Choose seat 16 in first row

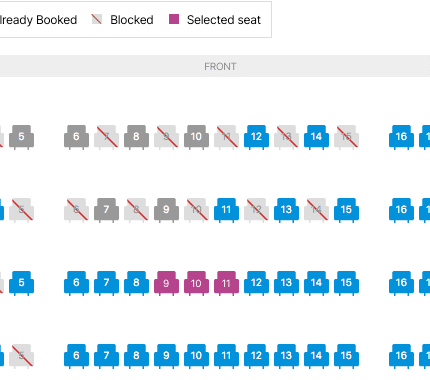pos(401,137)
